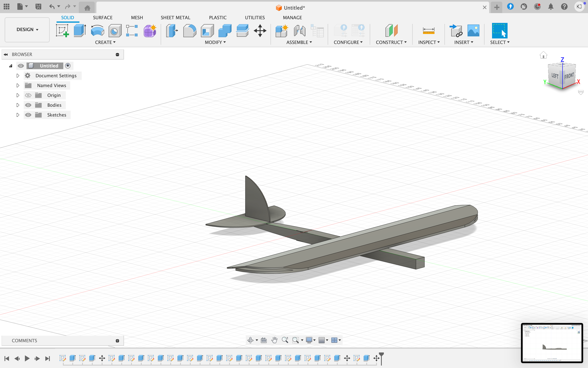Click the timeline Play button
Screen dimensions: 588x368
click(x=27, y=358)
